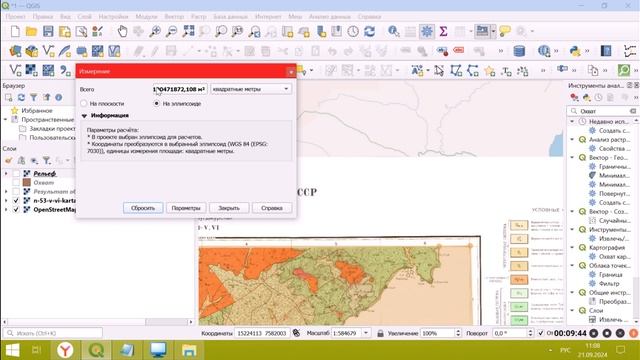Expand the Рельеф layer entry

coord(6,173)
